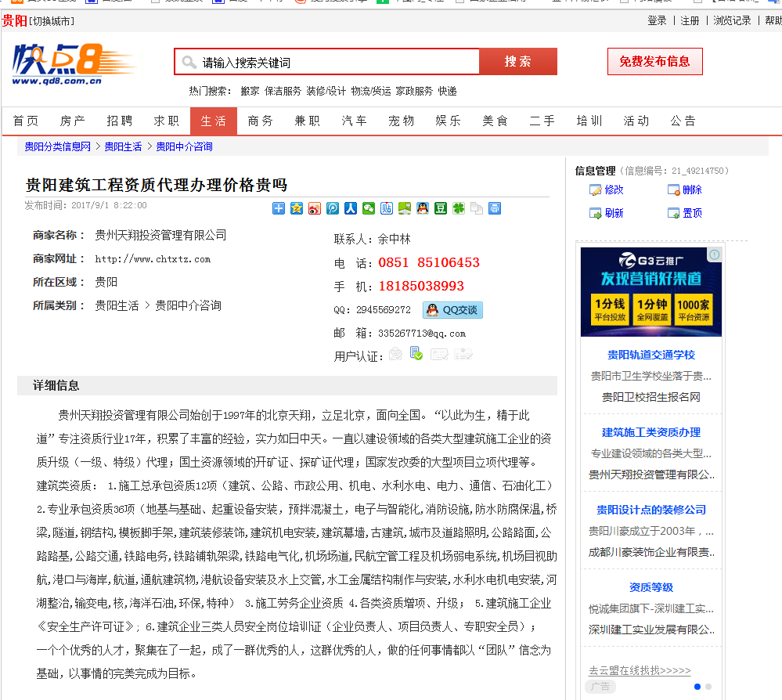Open the 二手 navigation tab
This screenshot has height=700, width=782.
coord(542,121)
